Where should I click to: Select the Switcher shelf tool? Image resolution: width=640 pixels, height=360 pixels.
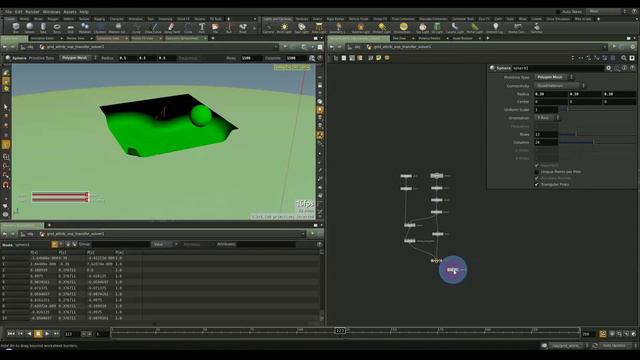click(x=536, y=28)
